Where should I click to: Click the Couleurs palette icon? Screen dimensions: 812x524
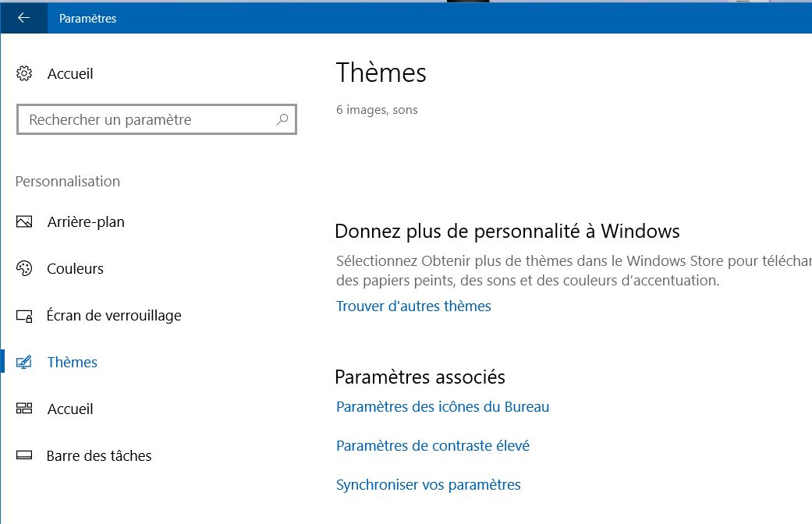pos(24,269)
